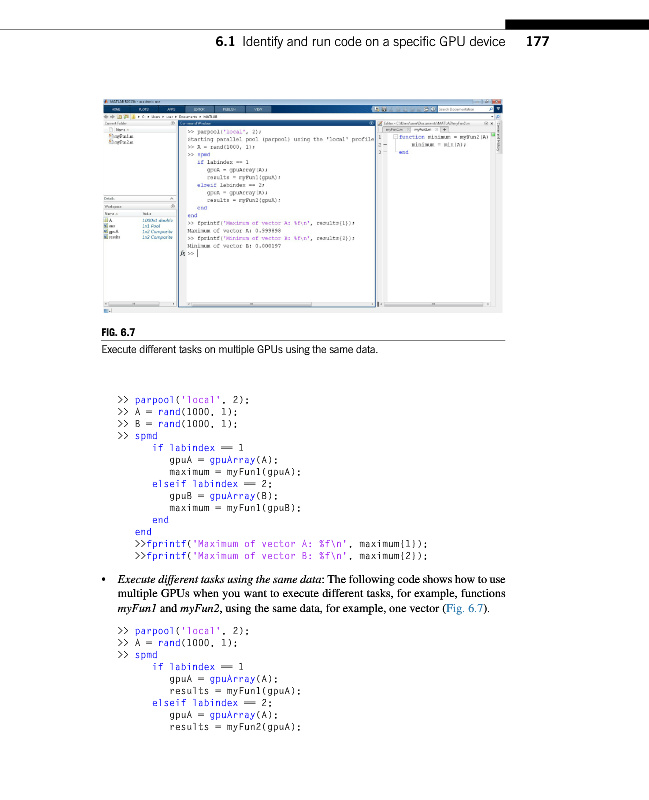The height and width of the screenshot is (800, 649).
Task: Expand the Current Folder panel actions menu
Action: [173, 123]
